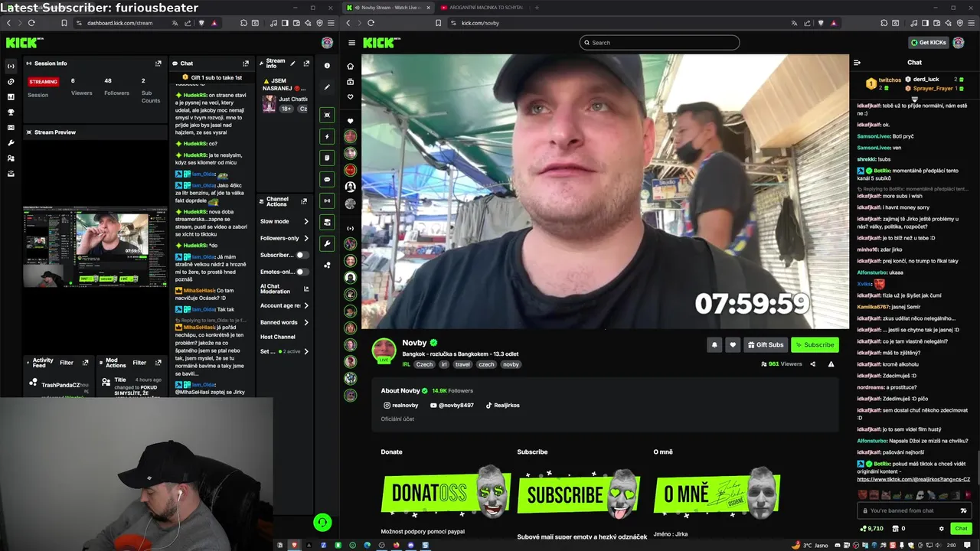Click the O MNĚ panel banner
This screenshot has height=551, width=980.
tap(718, 492)
